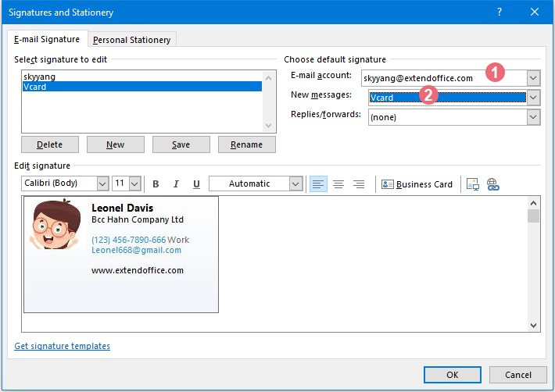
Task: Switch to E-mail Signature tab
Action: tap(47, 39)
